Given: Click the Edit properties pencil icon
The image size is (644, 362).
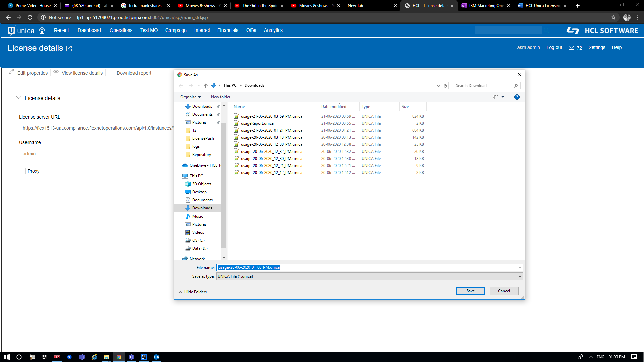Looking at the screenshot, I should coord(12,72).
